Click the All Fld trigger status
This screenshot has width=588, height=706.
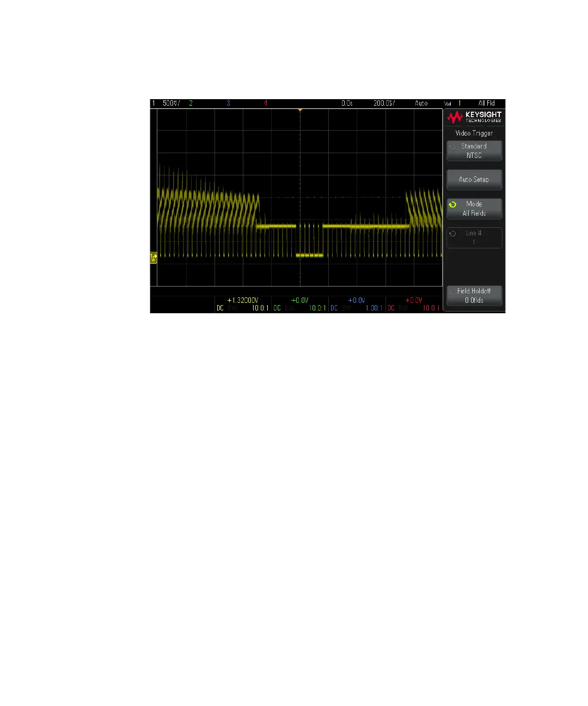point(487,103)
